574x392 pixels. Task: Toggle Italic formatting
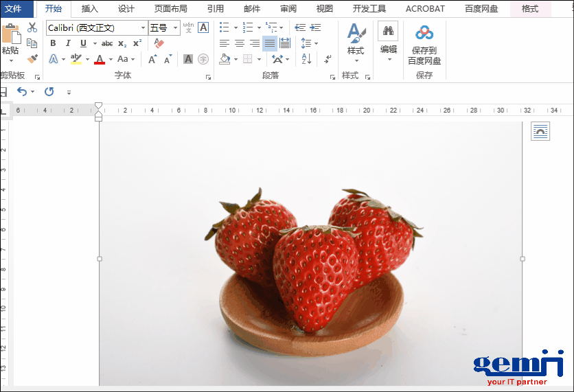(x=68, y=43)
